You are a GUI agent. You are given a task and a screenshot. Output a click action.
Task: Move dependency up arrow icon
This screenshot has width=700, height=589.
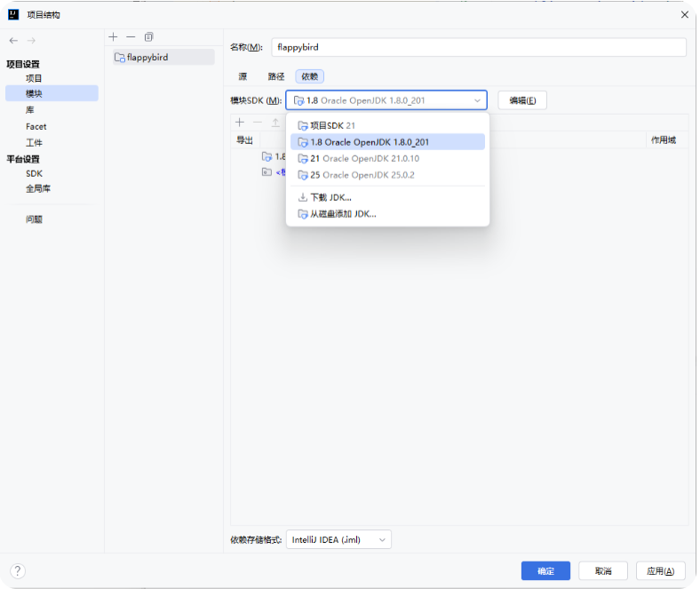[275, 123]
